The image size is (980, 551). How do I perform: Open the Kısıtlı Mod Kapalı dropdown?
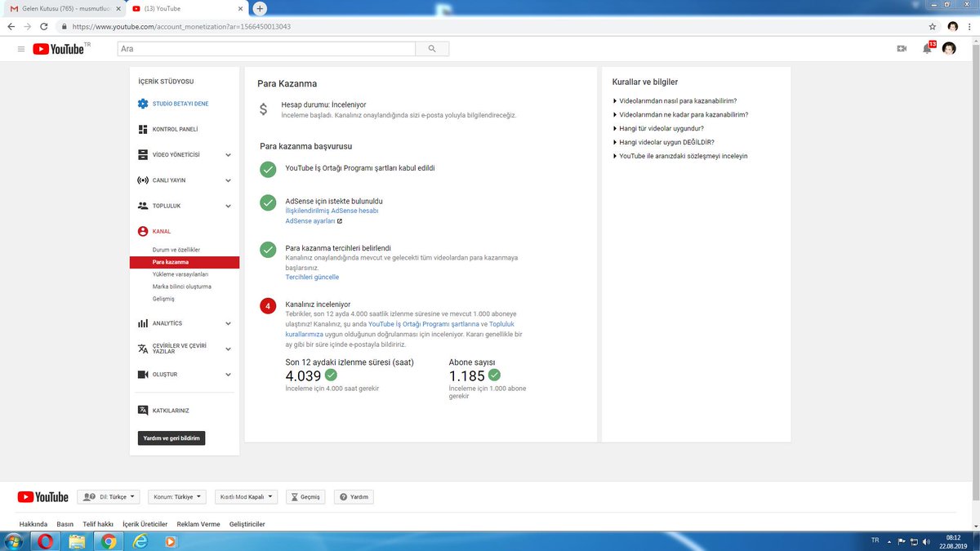tap(247, 496)
